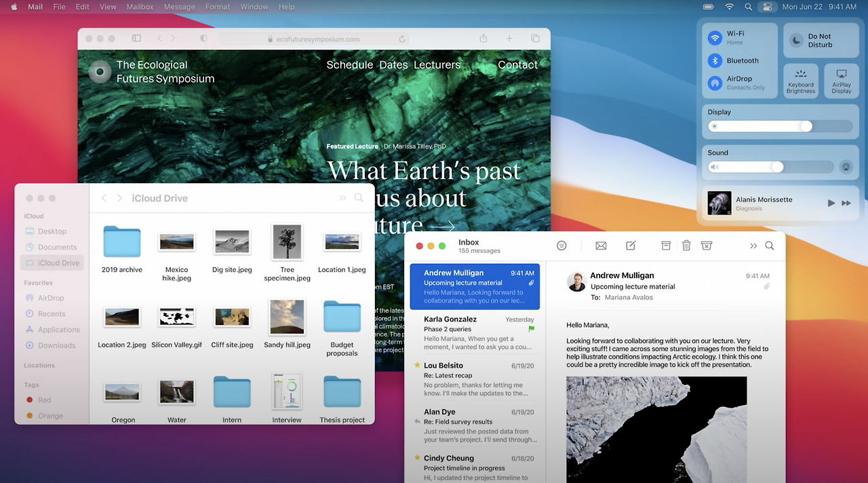Show Safari tab overview
This screenshot has width=868, height=483.
(535, 39)
